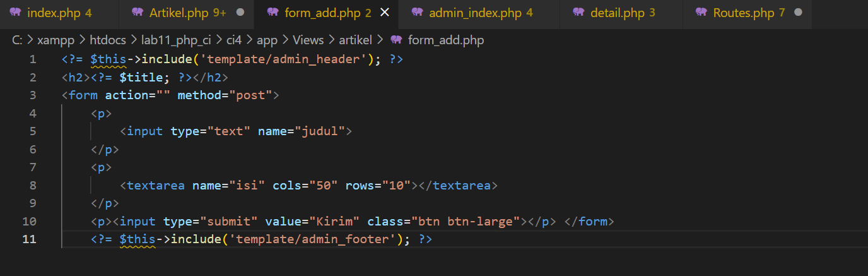Open the C: breadcrumb segment
This screenshot has height=276, width=868.
pyautogui.click(x=18, y=40)
